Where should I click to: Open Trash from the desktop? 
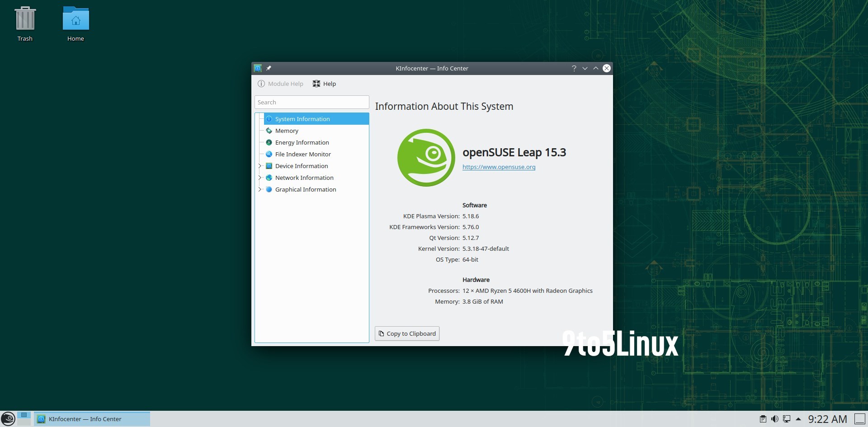[25, 19]
